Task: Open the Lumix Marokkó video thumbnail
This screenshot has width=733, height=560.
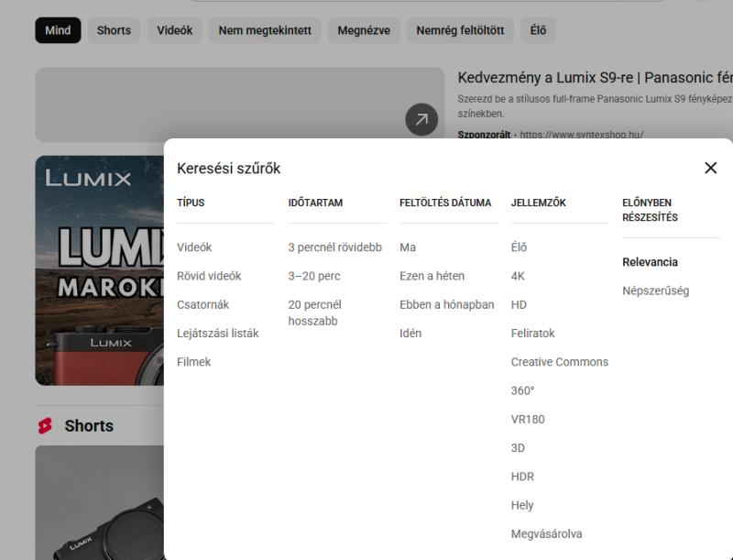Action: tap(100, 270)
